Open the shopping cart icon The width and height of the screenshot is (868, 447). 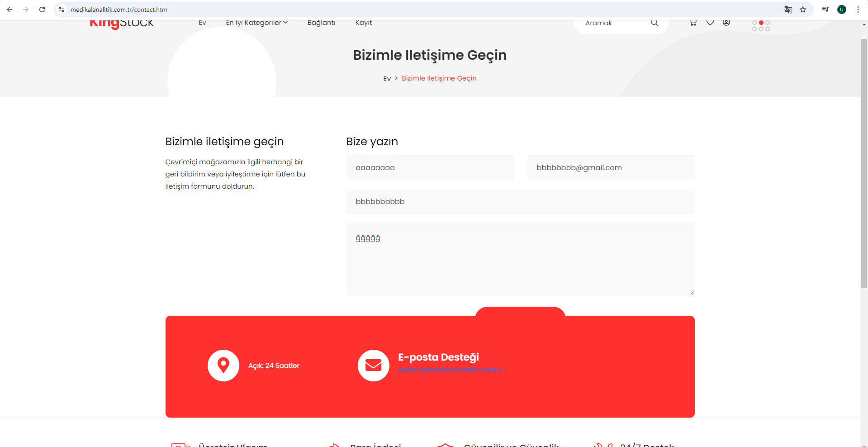click(693, 23)
